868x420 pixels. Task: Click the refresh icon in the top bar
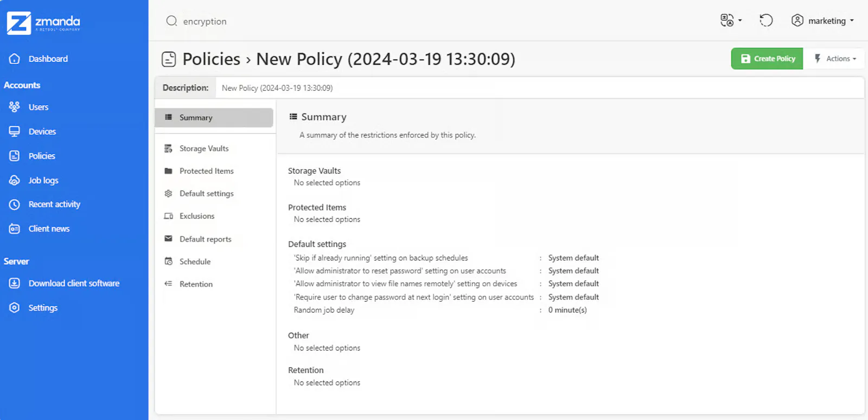[x=766, y=21]
